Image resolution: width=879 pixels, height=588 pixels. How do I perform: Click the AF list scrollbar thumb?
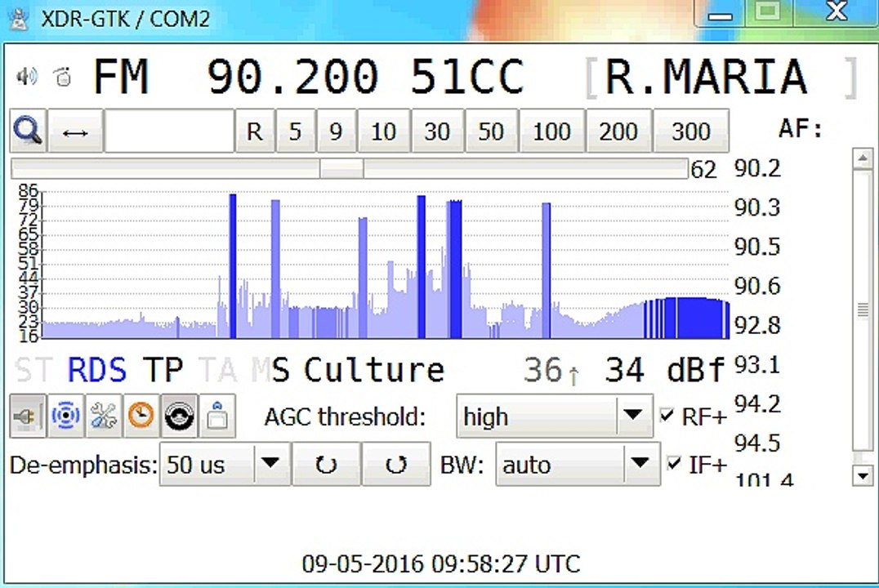(862, 310)
